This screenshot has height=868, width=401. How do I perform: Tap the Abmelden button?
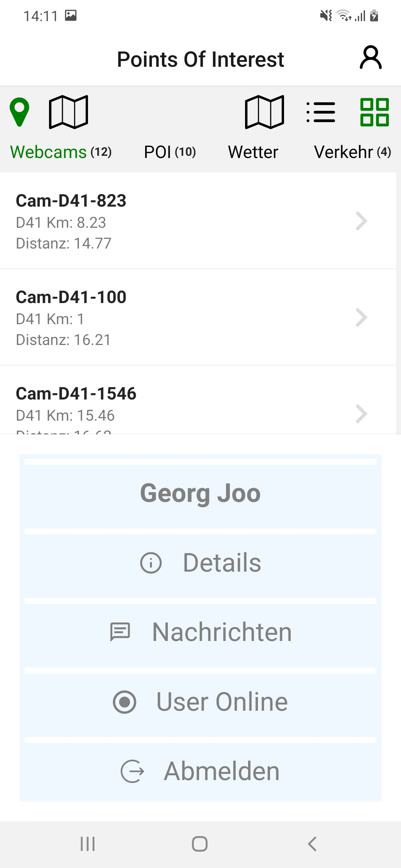(200, 771)
